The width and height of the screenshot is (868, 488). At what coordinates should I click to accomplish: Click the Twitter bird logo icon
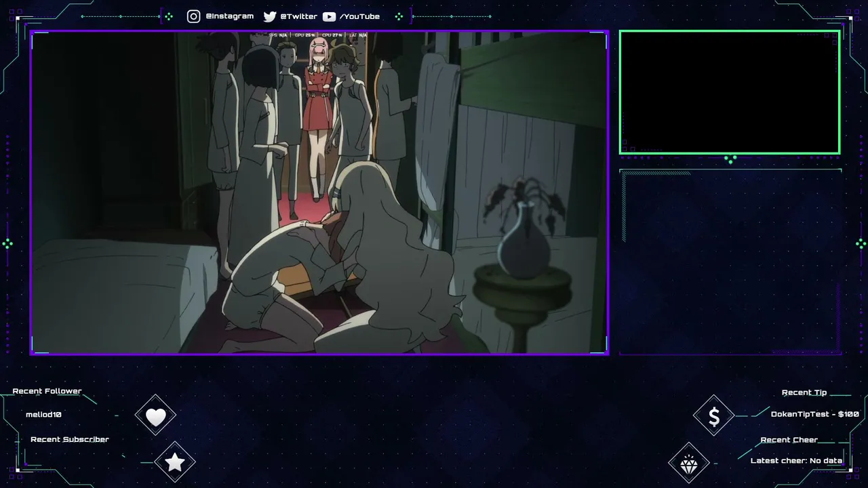click(x=270, y=16)
